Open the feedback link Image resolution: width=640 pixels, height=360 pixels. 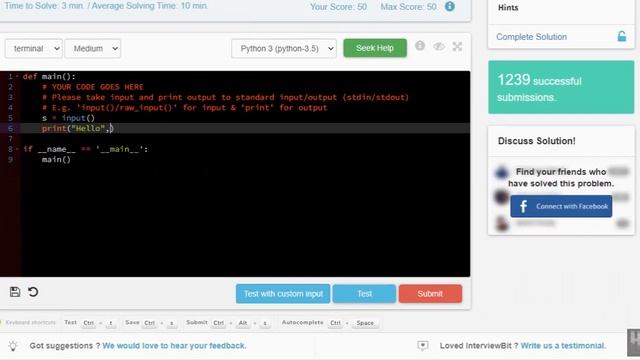tap(174, 346)
